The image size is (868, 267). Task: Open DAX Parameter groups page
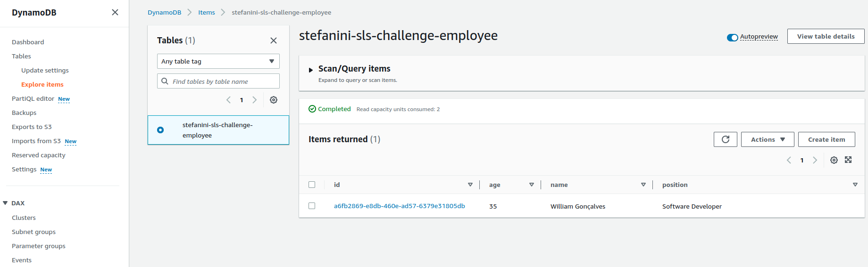click(39, 246)
